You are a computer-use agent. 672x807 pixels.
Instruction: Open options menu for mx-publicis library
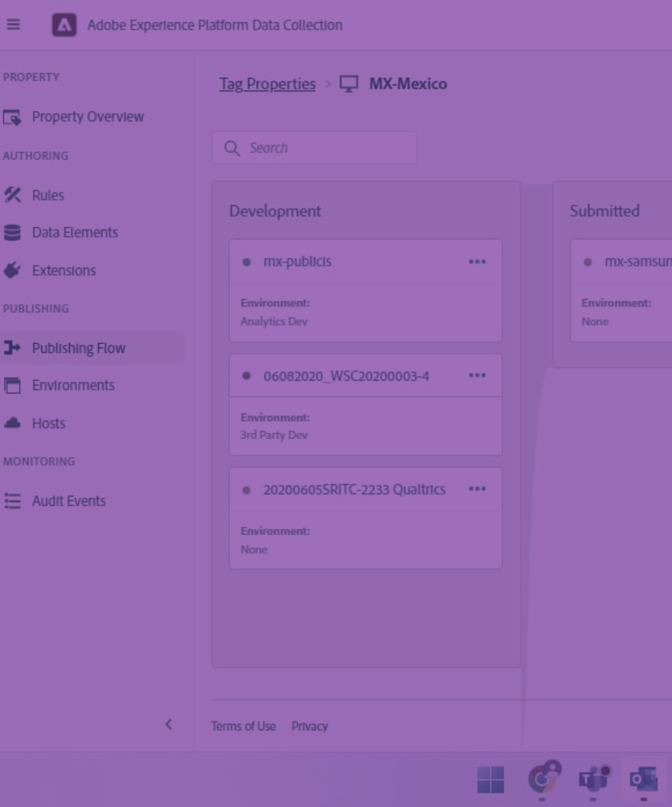point(477,262)
